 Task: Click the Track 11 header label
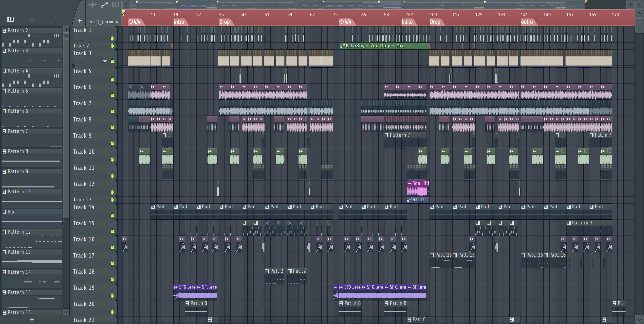click(84, 168)
